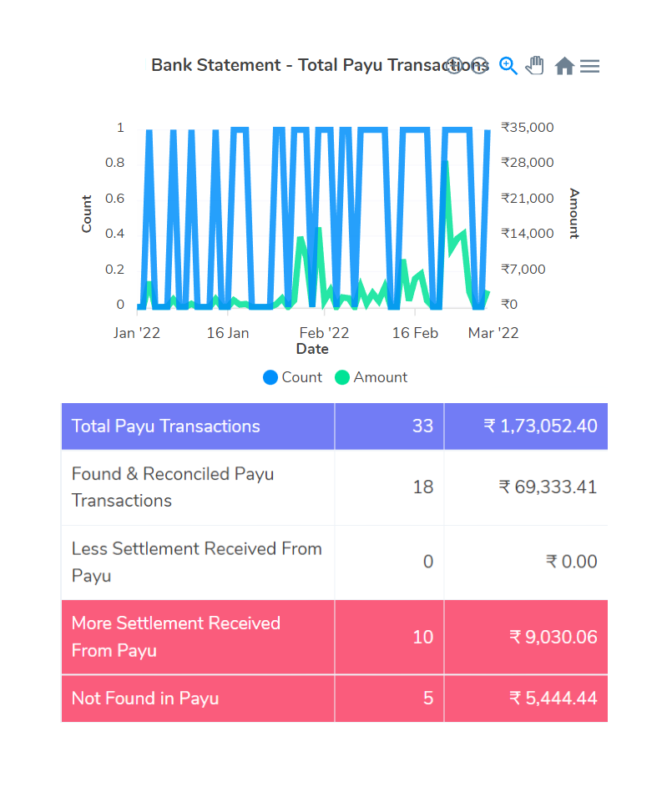
Task: Click the 0.6 left axis label
Action: [115, 199]
